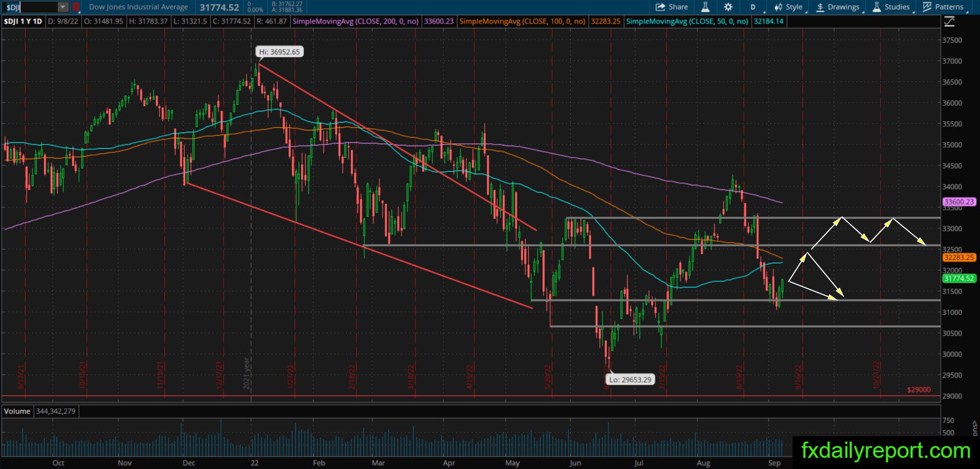Image resolution: width=980 pixels, height=469 pixels.
Task: Open the chart settings gear
Action: 728,7
